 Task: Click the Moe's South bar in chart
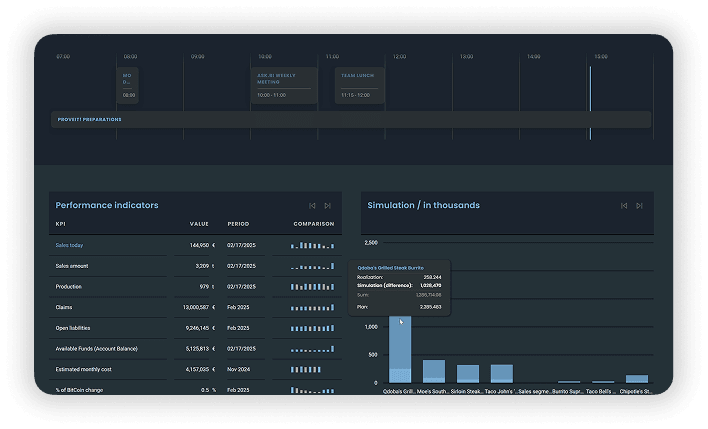[434, 371]
